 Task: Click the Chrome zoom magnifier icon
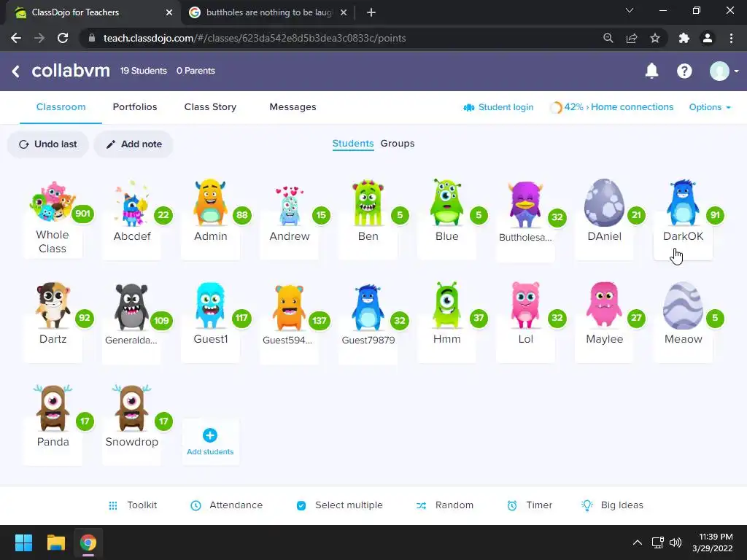608,38
